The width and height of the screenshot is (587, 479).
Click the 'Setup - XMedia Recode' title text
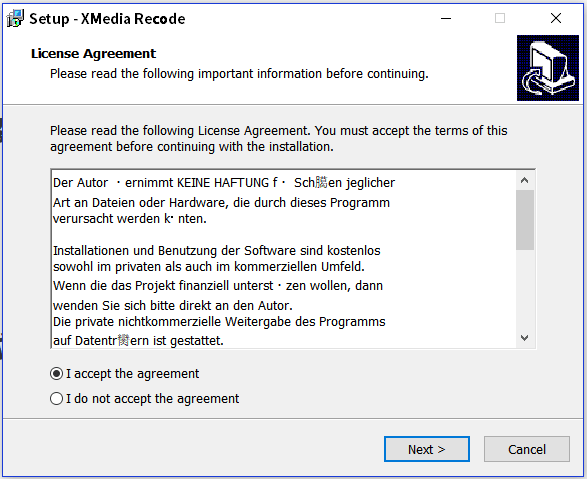coord(107,19)
